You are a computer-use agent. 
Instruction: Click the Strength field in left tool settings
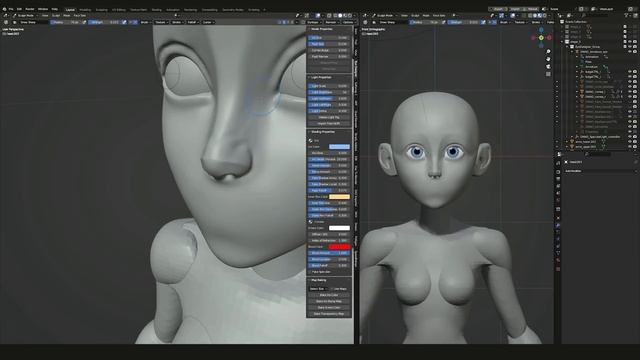point(104,22)
